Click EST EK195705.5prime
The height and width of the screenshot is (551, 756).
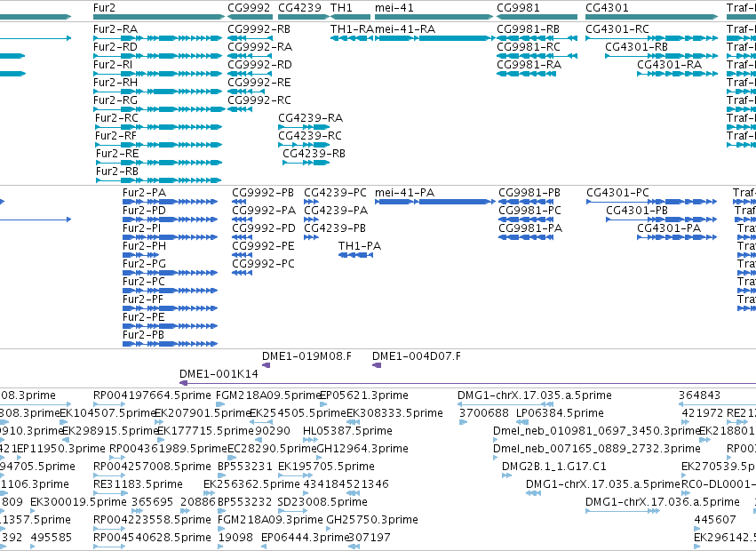point(326,467)
